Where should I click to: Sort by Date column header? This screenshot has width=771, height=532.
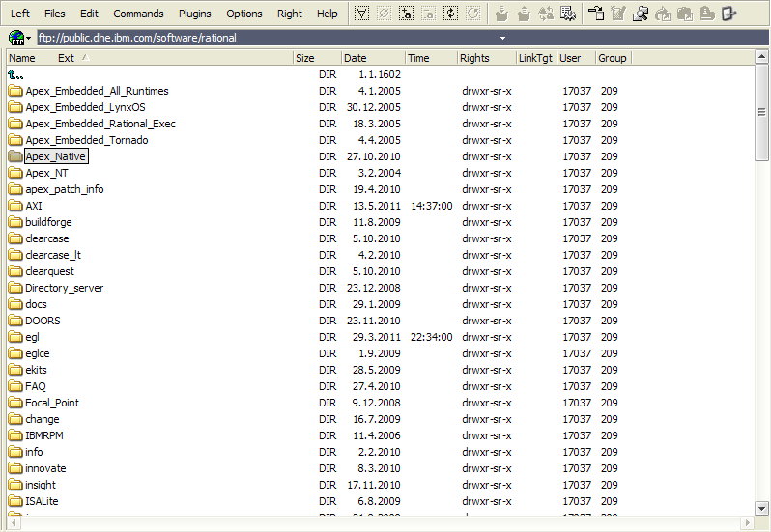coord(373,58)
